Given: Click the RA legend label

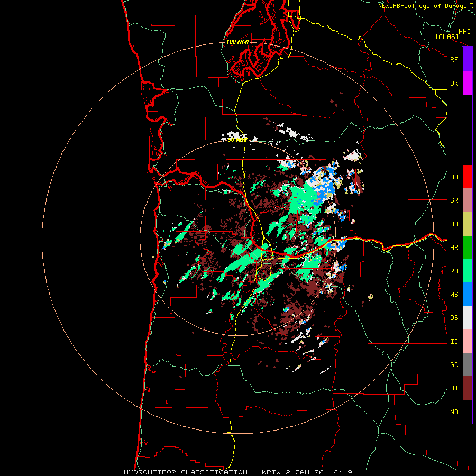Looking at the screenshot, I should [454, 271].
